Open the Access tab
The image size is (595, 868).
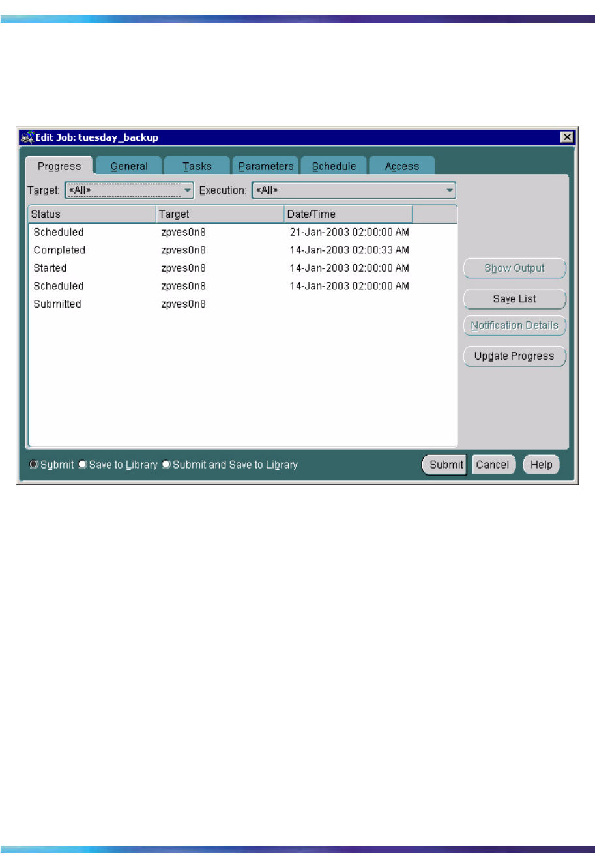(402, 166)
